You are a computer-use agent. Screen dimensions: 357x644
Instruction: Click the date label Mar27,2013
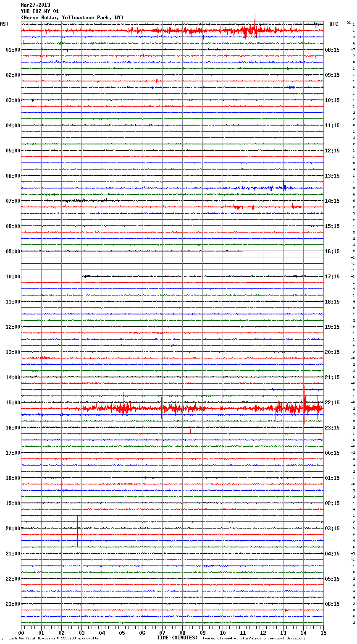[35, 5]
